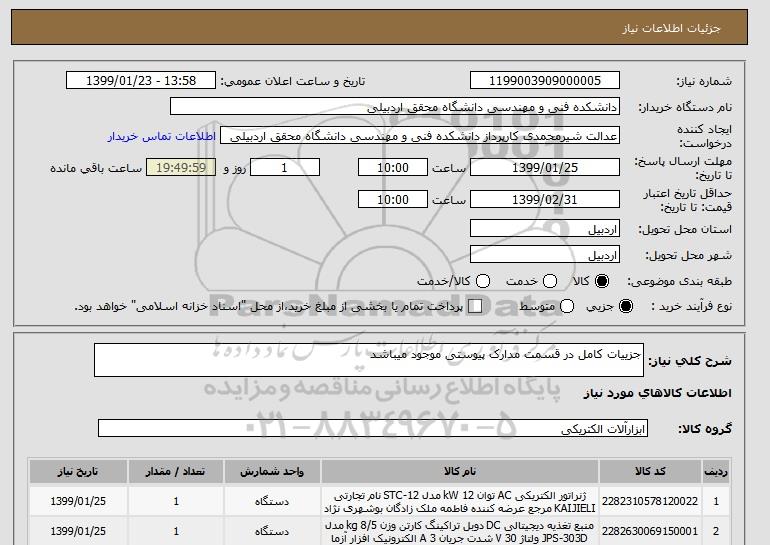Click the ساعت باقی مانده label
Screen dimensions: 770x545
[x=96, y=168]
